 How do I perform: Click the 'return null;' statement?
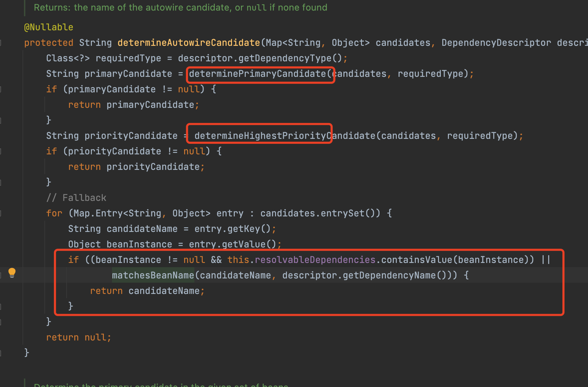(x=79, y=337)
